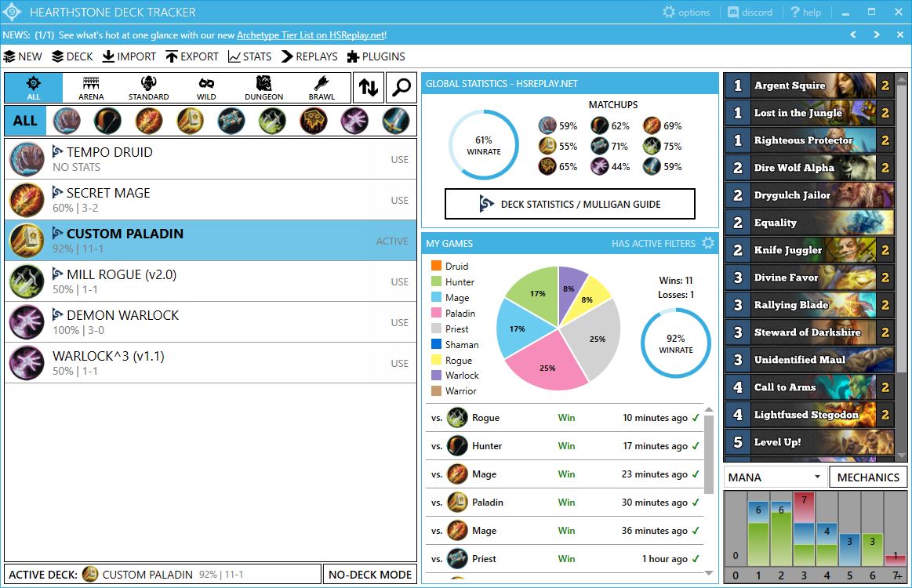
Task: Open options in title bar
Action: tap(686, 13)
